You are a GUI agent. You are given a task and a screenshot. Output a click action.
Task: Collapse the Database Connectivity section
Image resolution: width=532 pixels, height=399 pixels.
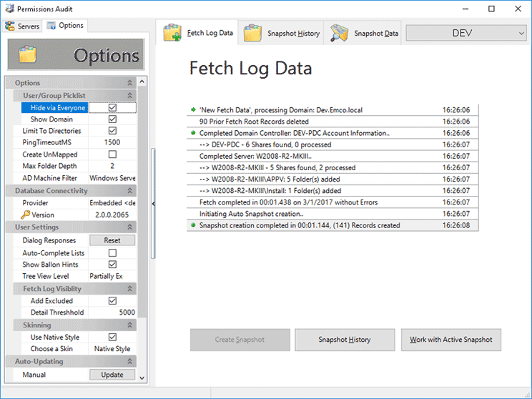129,191
